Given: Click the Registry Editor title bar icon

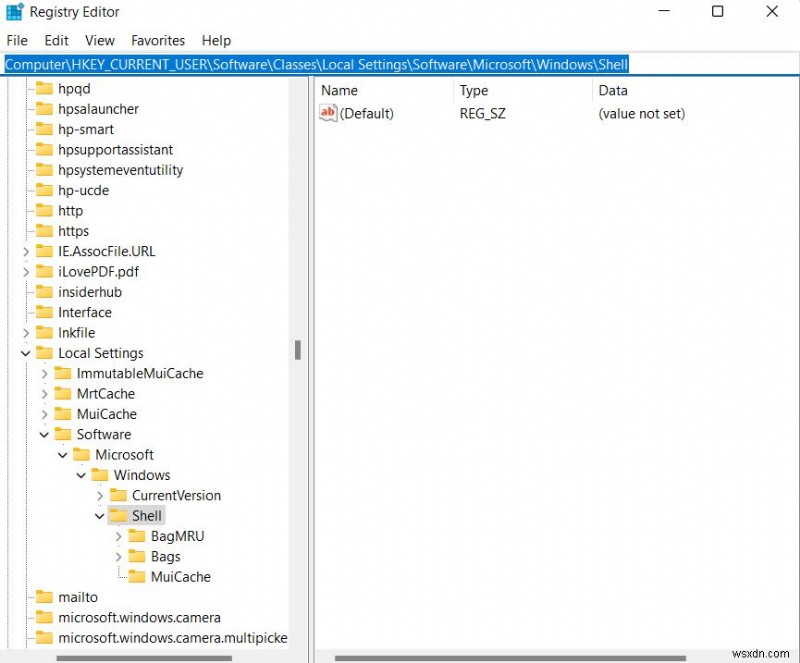Looking at the screenshot, I should [13, 11].
